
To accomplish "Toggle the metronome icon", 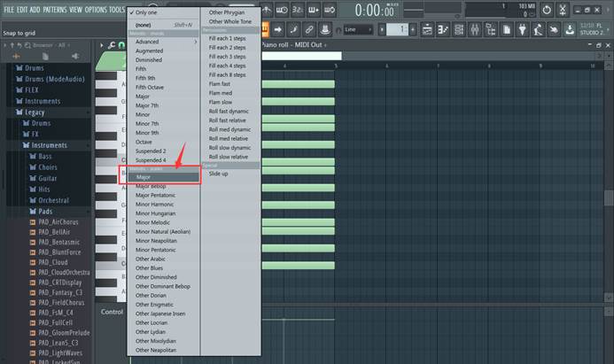I will pos(267,10).
